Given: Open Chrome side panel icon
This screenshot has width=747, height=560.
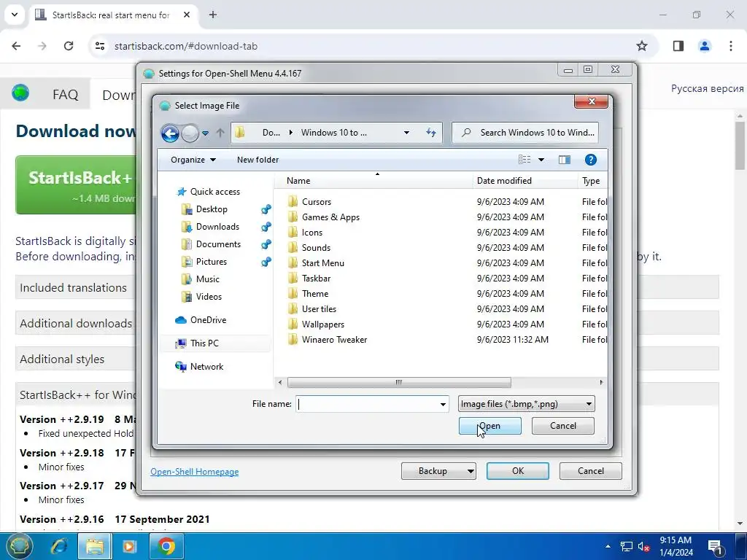Looking at the screenshot, I should point(678,46).
